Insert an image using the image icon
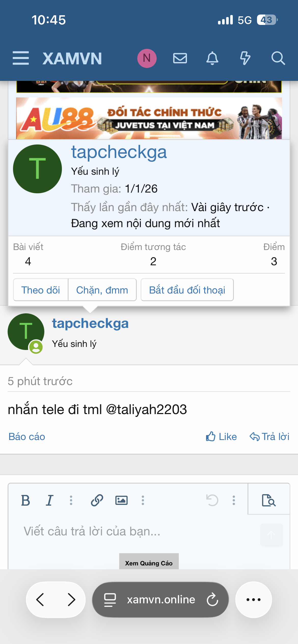 pyautogui.click(x=121, y=500)
